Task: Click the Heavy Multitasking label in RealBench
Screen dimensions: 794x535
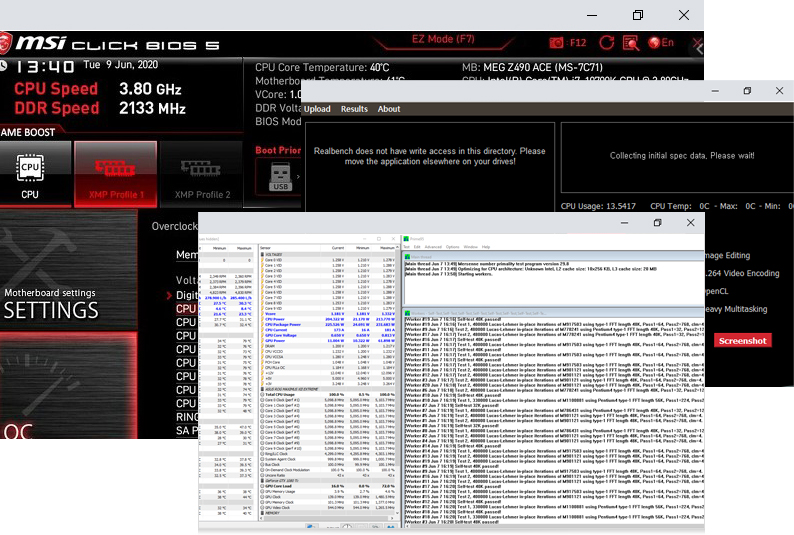Action: point(736,309)
